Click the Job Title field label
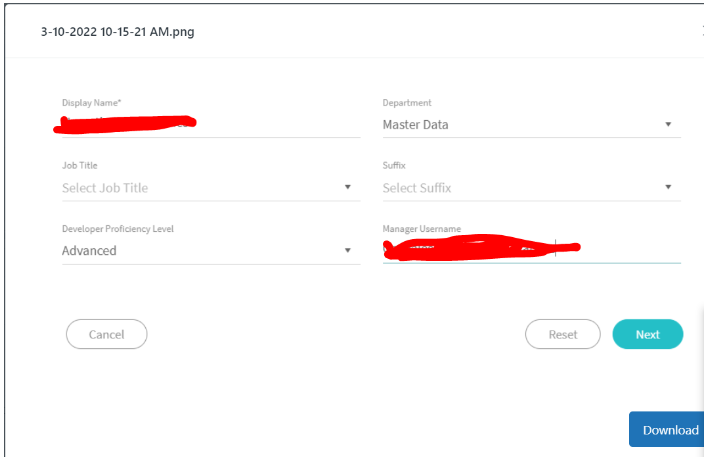Image resolution: width=712 pixels, height=457 pixels. (x=80, y=166)
